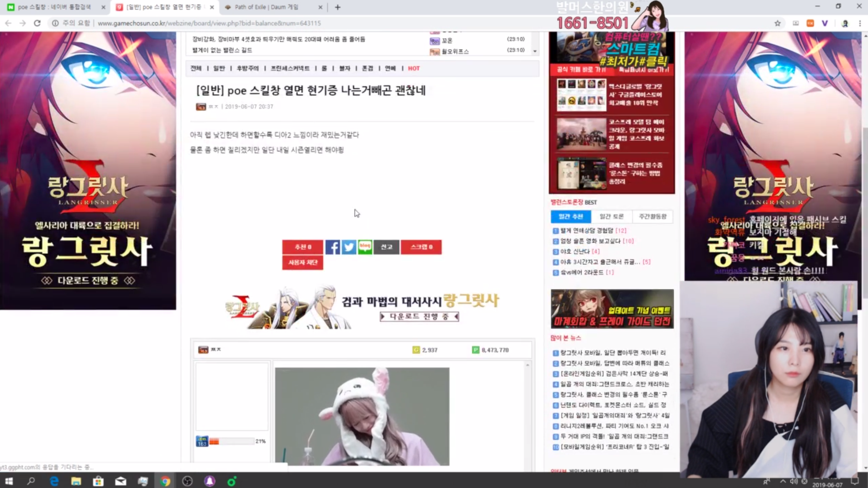The width and height of the screenshot is (868, 488).
Task: Open the Chrome three-dot menu
Action: 860,23
